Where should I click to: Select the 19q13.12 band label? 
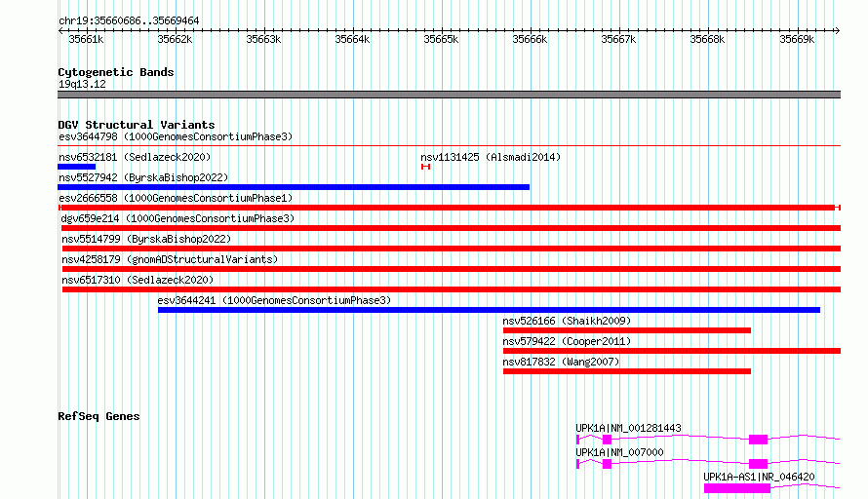pyautogui.click(x=82, y=84)
